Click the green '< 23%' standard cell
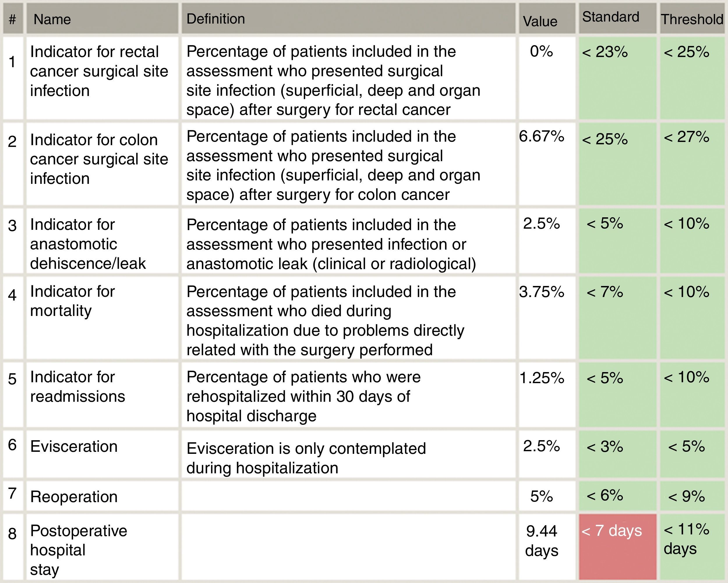 (617, 78)
